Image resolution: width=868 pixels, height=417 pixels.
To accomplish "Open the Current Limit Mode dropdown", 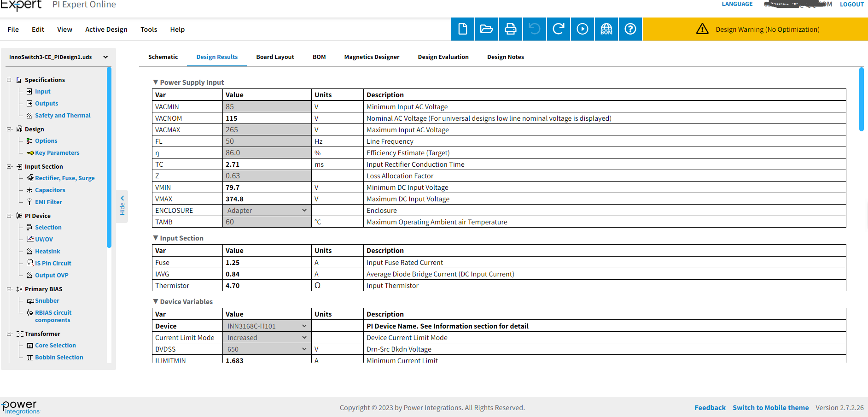I will coord(267,337).
